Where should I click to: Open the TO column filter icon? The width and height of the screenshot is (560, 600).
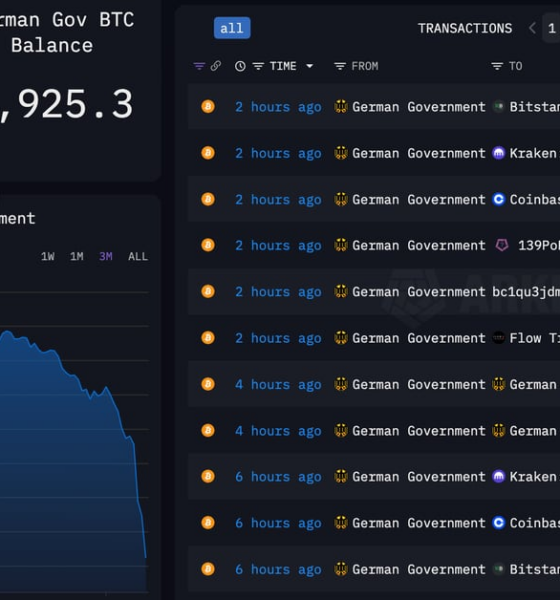[497, 66]
